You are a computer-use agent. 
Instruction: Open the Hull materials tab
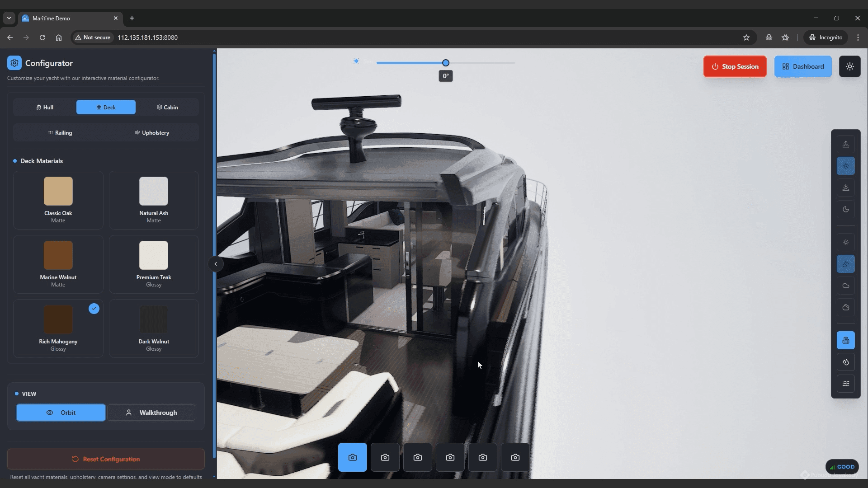click(45, 107)
